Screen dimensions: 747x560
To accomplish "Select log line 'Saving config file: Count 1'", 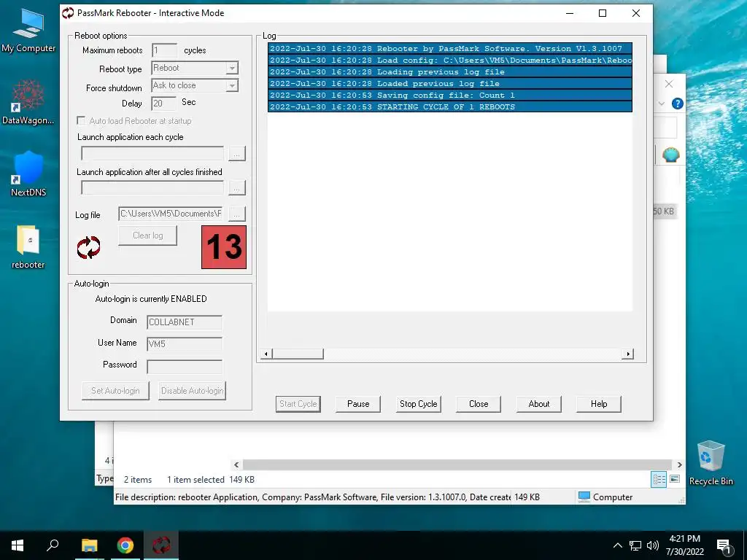I will click(449, 96).
